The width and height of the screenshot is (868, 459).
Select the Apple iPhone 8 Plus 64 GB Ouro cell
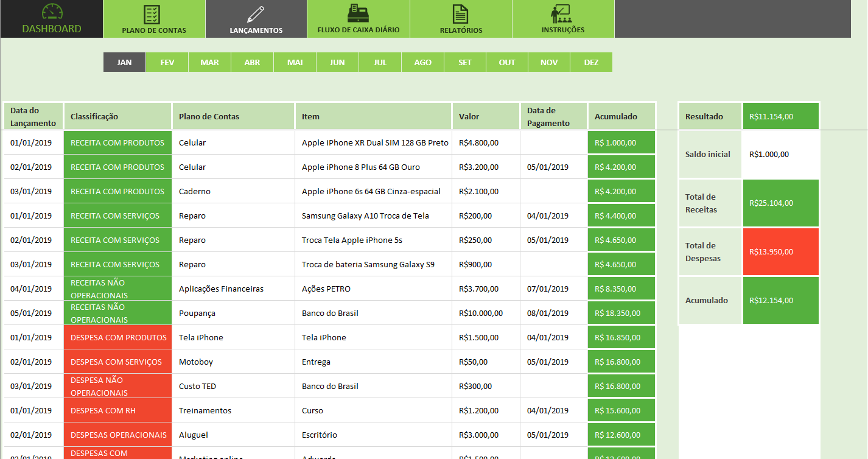click(x=374, y=167)
